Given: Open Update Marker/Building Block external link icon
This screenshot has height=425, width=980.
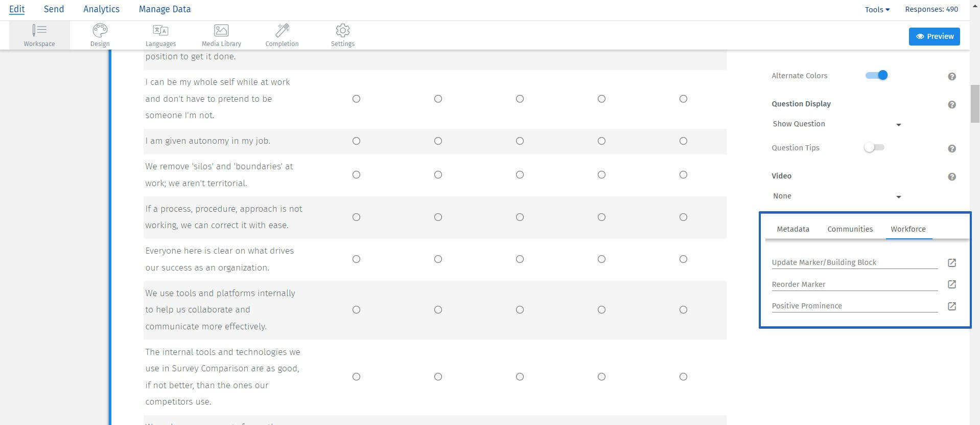Looking at the screenshot, I should [952, 262].
